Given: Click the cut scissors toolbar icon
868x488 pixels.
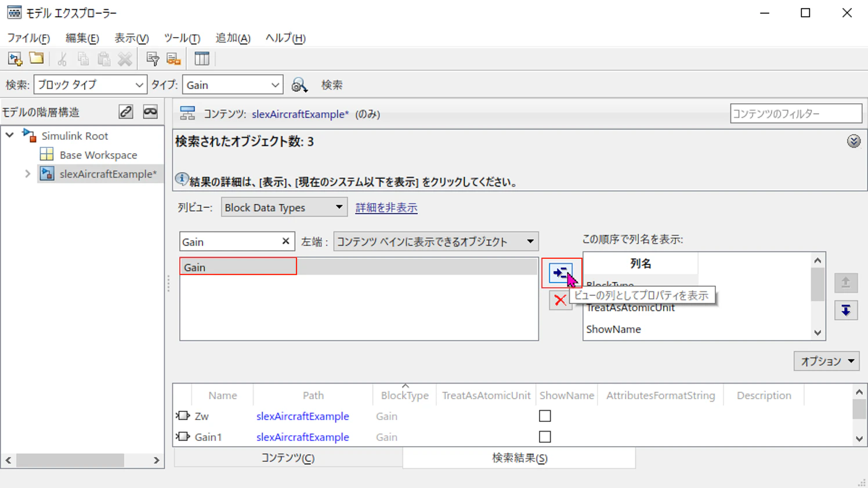Looking at the screenshot, I should [x=62, y=59].
